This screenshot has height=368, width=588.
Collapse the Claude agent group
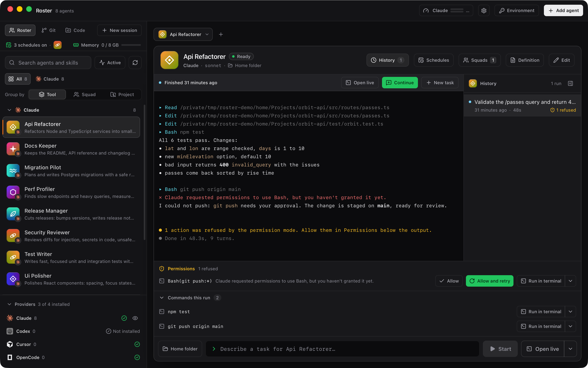[9, 110]
